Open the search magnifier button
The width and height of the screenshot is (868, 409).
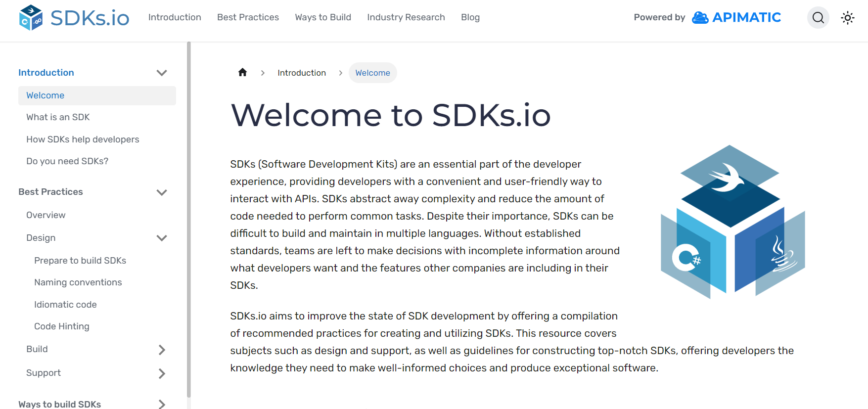(818, 18)
